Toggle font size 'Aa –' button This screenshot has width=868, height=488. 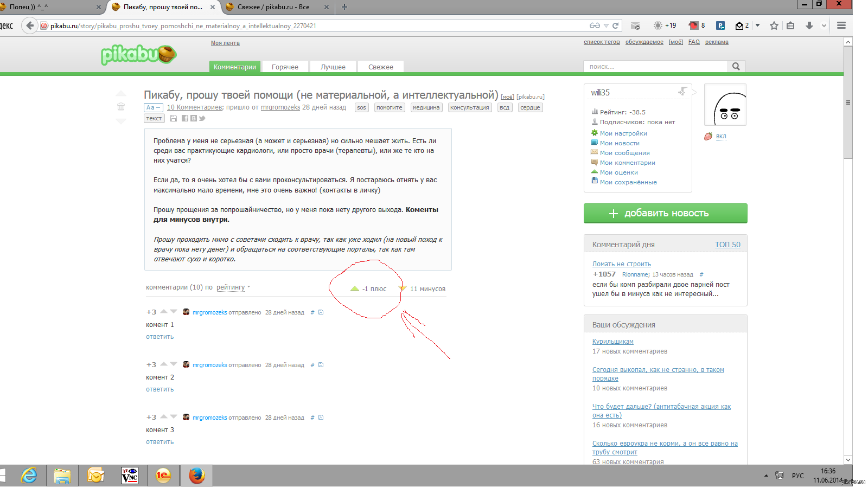click(x=153, y=107)
